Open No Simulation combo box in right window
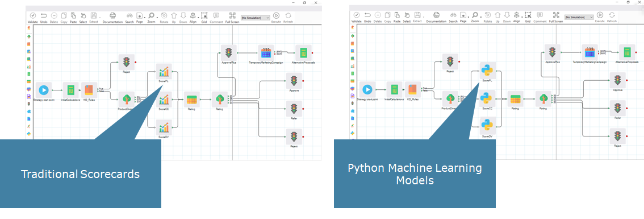This screenshot has width=644, height=219. [x=579, y=18]
